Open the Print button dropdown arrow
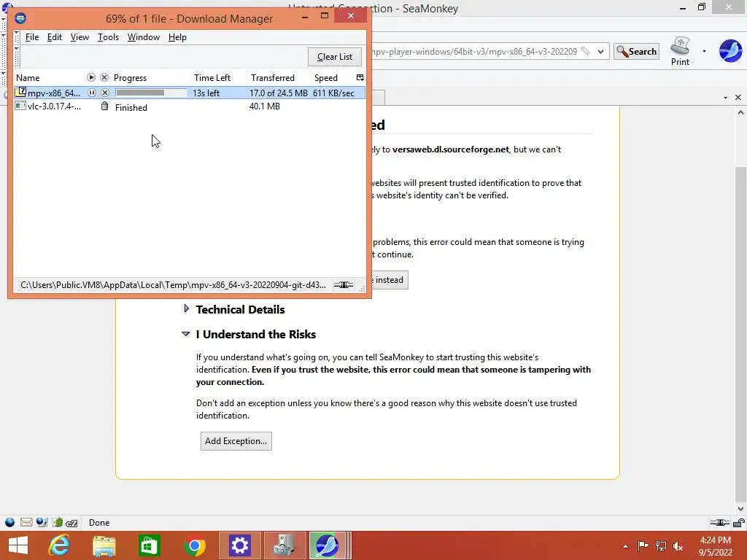This screenshot has height=560, width=747. [x=704, y=51]
